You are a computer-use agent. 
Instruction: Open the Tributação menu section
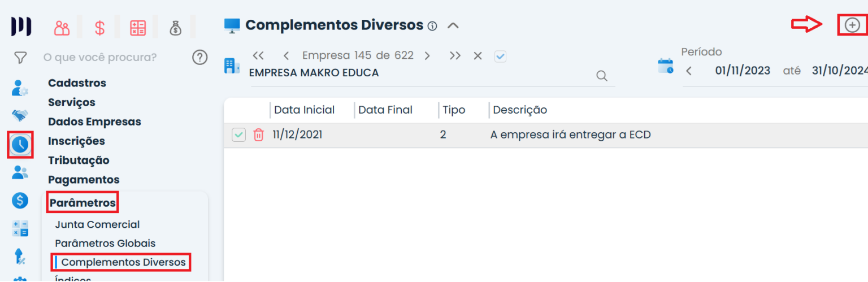(79, 160)
